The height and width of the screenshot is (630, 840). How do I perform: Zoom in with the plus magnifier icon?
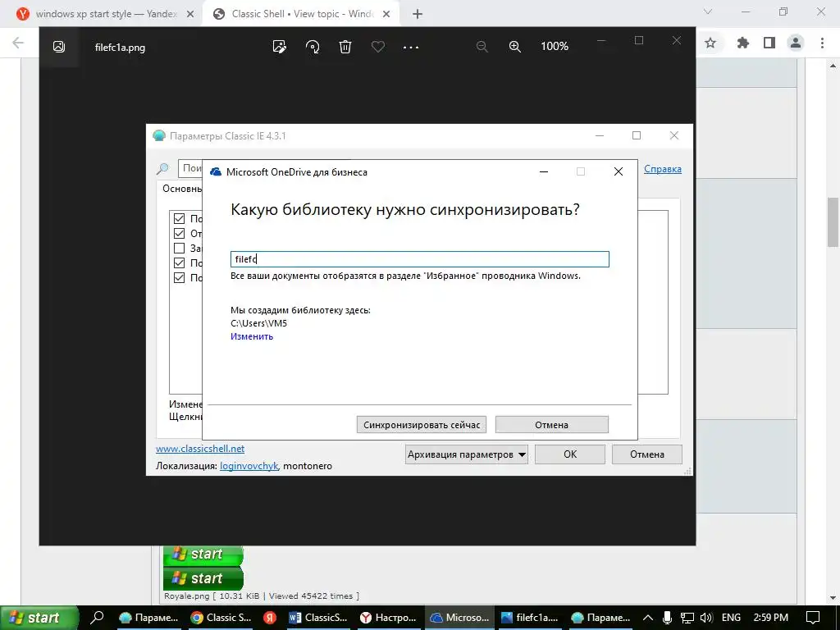(515, 47)
